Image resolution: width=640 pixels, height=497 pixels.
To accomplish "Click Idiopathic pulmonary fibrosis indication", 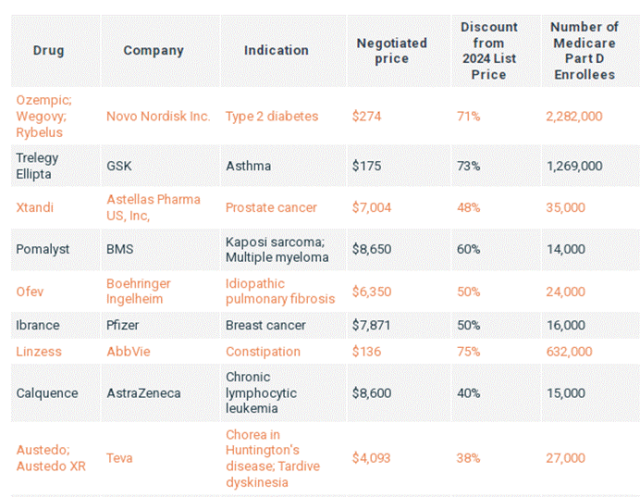I will 280,291.
